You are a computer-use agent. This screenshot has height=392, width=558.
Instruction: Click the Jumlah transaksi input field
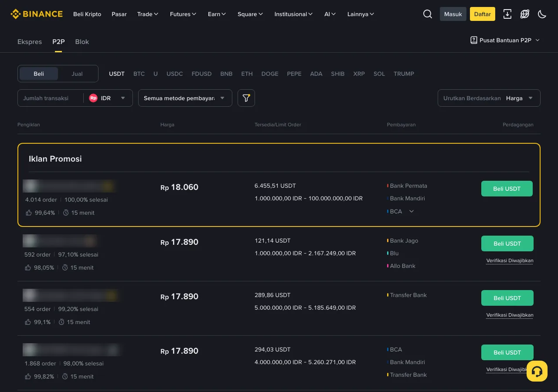point(50,98)
